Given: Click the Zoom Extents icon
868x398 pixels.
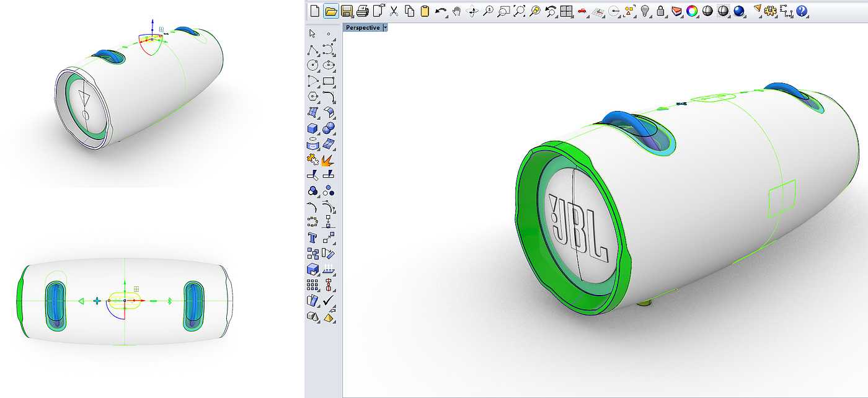Looking at the screenshot, I should click(519, 11).
